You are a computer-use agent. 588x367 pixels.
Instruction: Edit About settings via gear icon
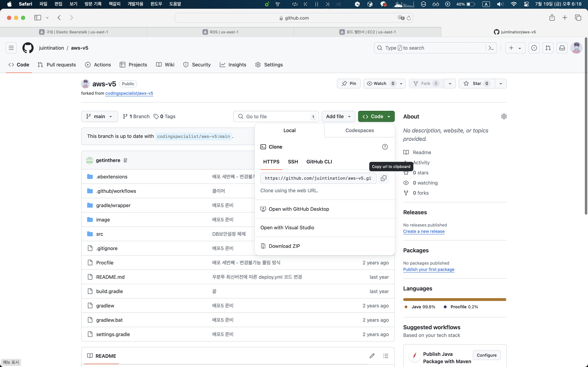pyautogui.click(x=504, y=117)
